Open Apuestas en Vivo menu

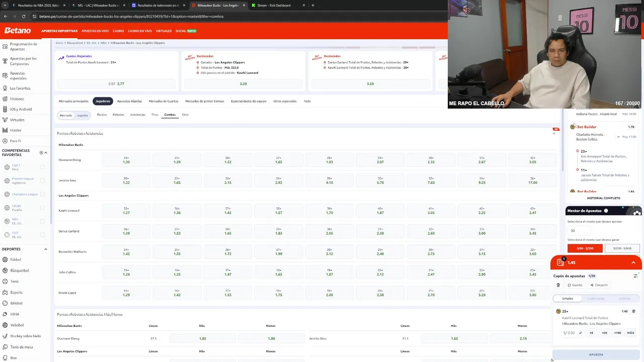pos(95,31)
